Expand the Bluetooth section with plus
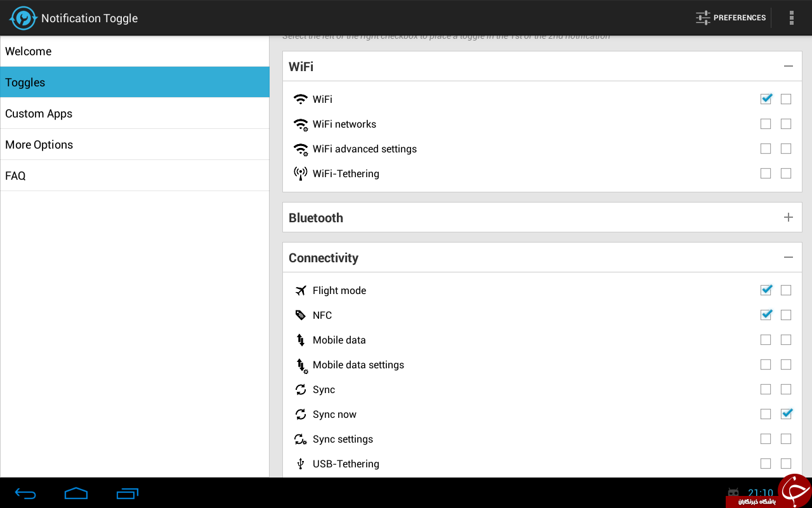812x508 pixels. click(789, 217)
